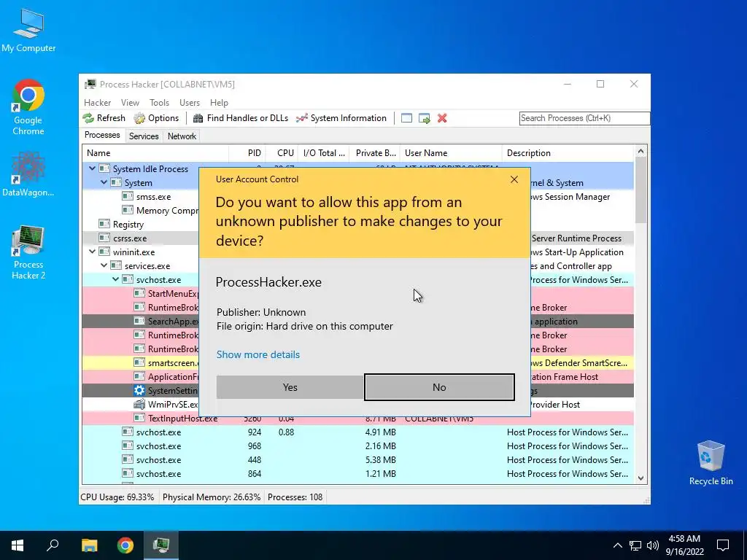
Task: Open the Help menu
Action: pos(219,102)
